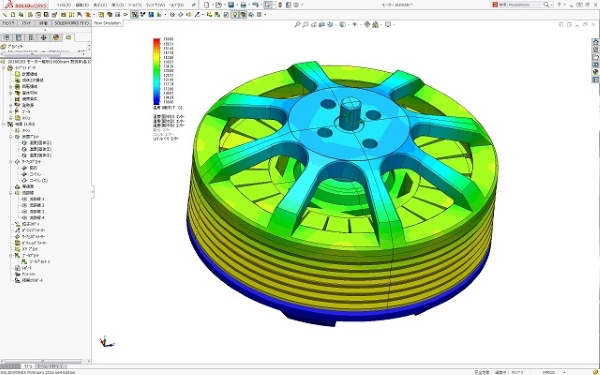Click the New document icon in top toolbar
Viewport: 600px width, 375px height.
(x=207, y=5)
